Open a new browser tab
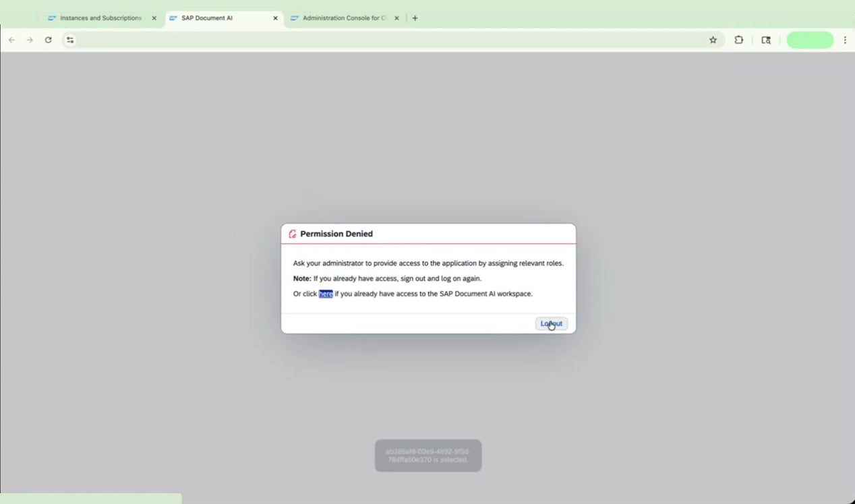 [x=415, y=18]
